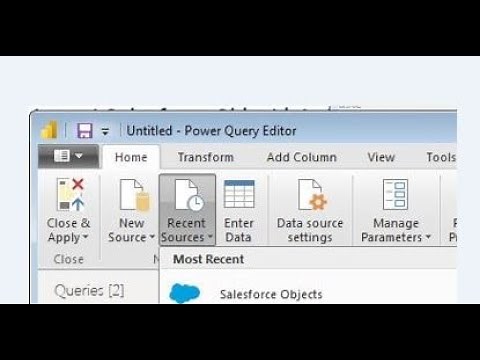480x360 pixels.
Task: Switch to the Transform tab
Action: point(206,157)
